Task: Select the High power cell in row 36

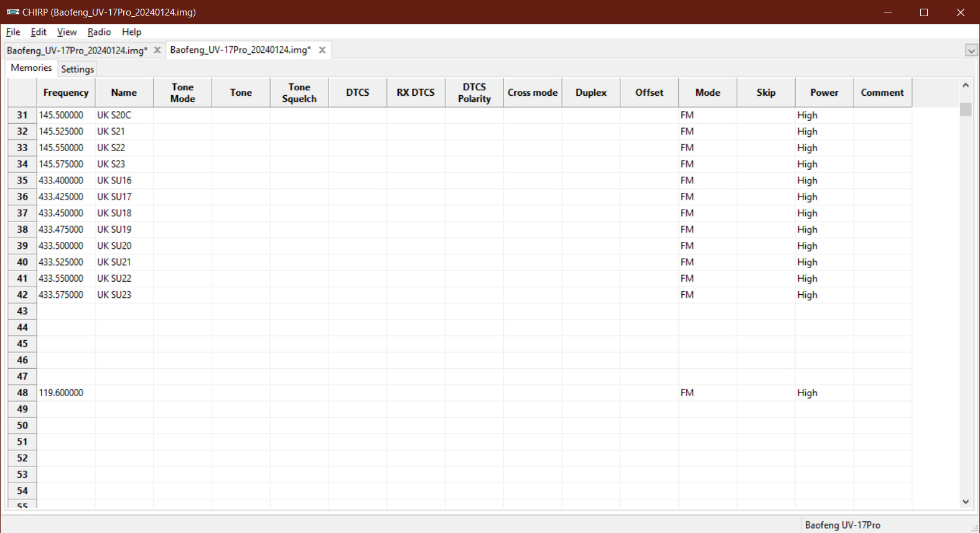Action: point(824,197)
